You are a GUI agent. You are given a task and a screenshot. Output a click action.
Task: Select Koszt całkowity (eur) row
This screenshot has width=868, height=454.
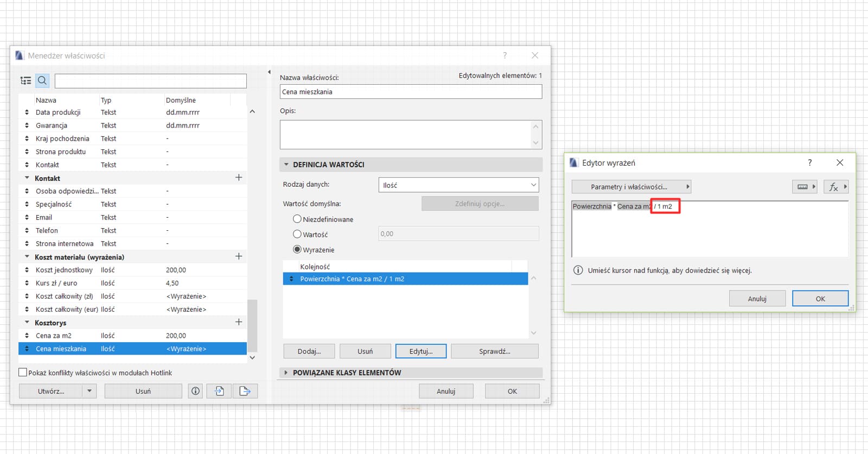point(132,309)
